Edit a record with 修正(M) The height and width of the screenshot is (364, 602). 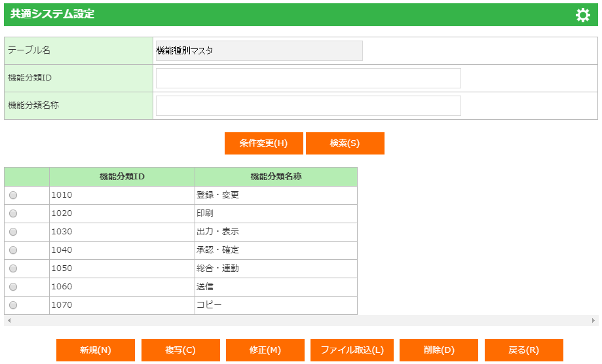[265, 350]
